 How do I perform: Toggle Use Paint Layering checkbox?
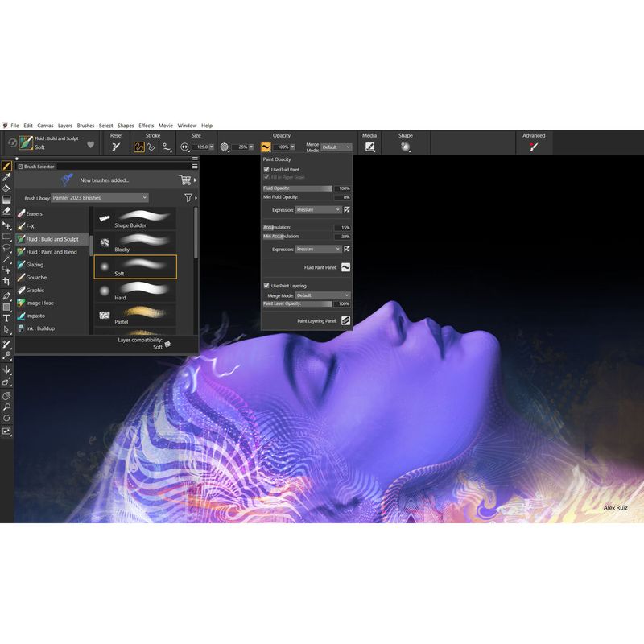click(266, 286)
